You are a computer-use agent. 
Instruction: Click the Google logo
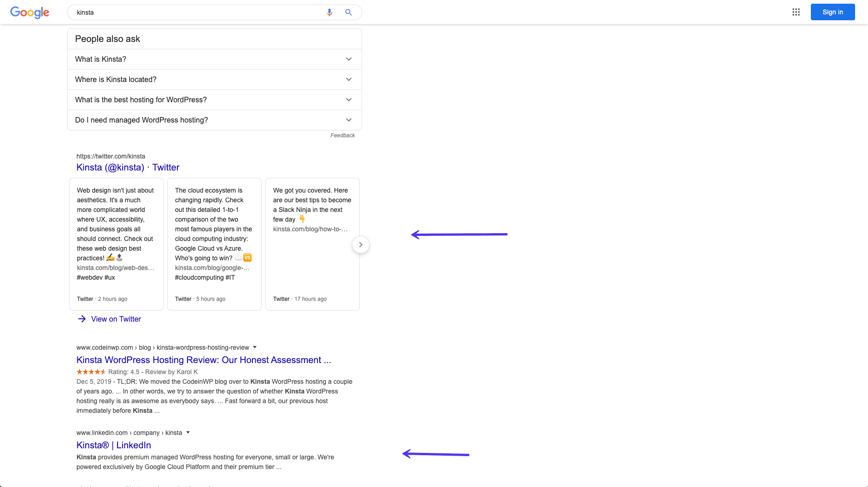click(x=29, y=12)
